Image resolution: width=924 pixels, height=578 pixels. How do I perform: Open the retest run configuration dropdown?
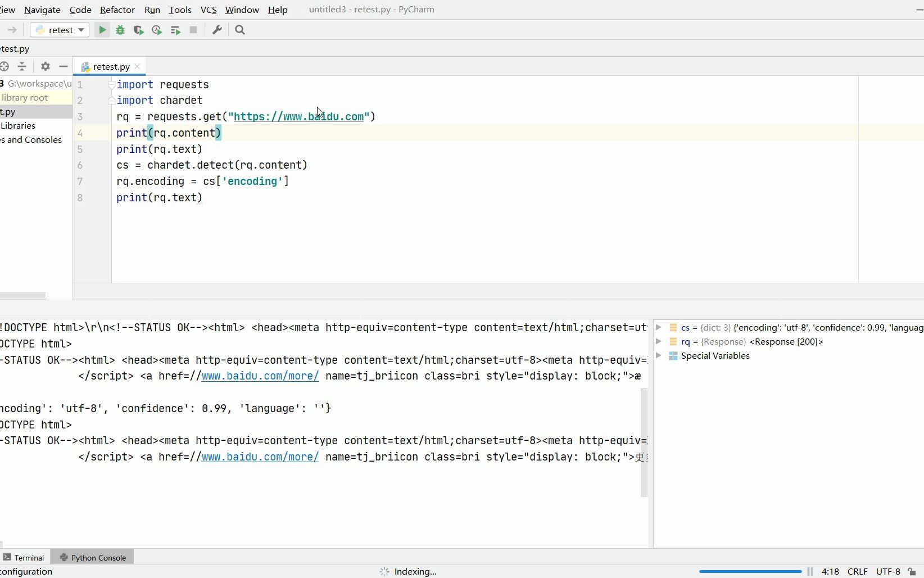click(60, 30)
